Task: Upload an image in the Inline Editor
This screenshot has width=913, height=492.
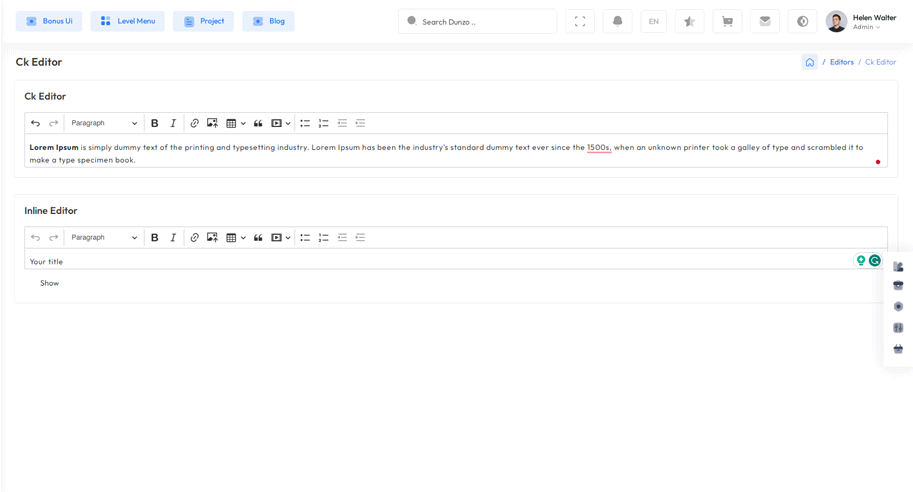Action: coord(212,238)
